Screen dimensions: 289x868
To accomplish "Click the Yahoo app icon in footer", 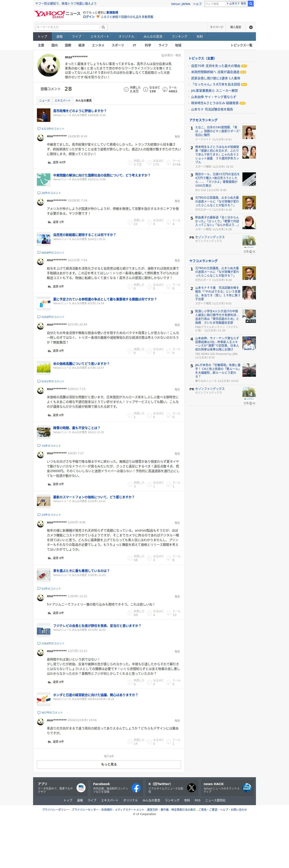I will pyautogui.click(x=81, y=788).
